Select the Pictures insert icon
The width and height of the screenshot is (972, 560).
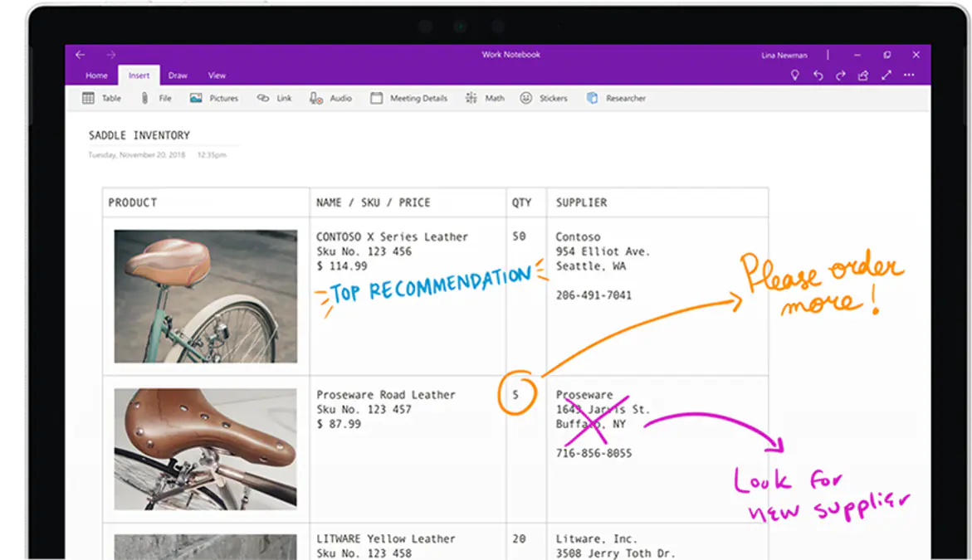point(214,97)
